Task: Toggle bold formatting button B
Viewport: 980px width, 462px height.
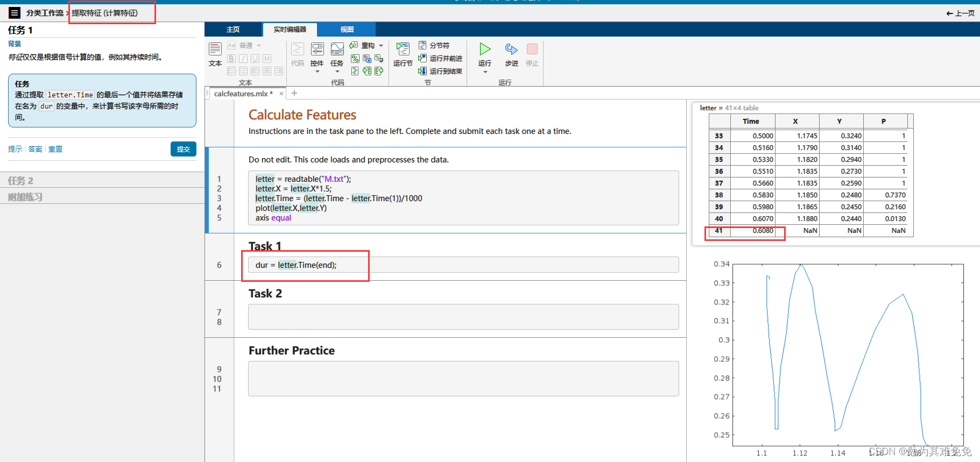Action: point(231,59)
